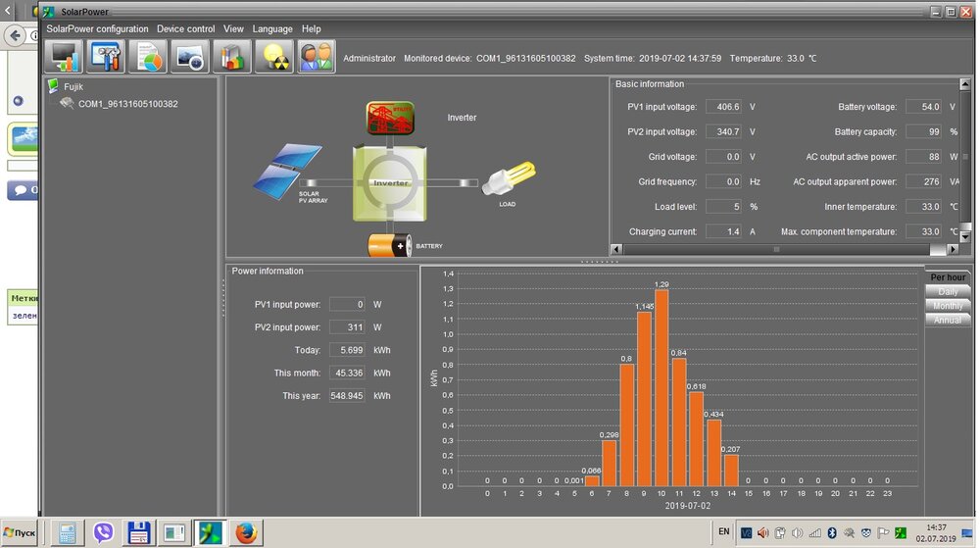
Task: Select device COM1_96131605100382 in the tree
Action: point(127,103)
